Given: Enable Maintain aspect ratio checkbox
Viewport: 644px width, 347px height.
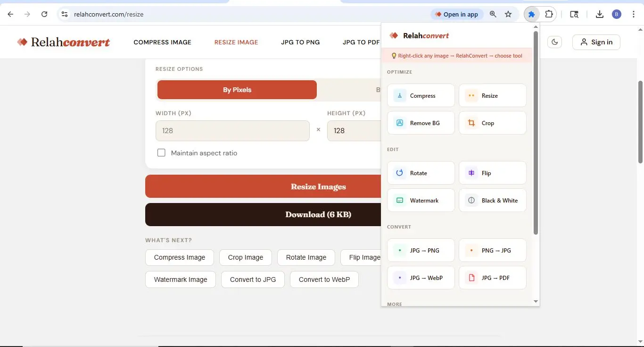Looking at the screenshot, I should (x=161, y=153).
